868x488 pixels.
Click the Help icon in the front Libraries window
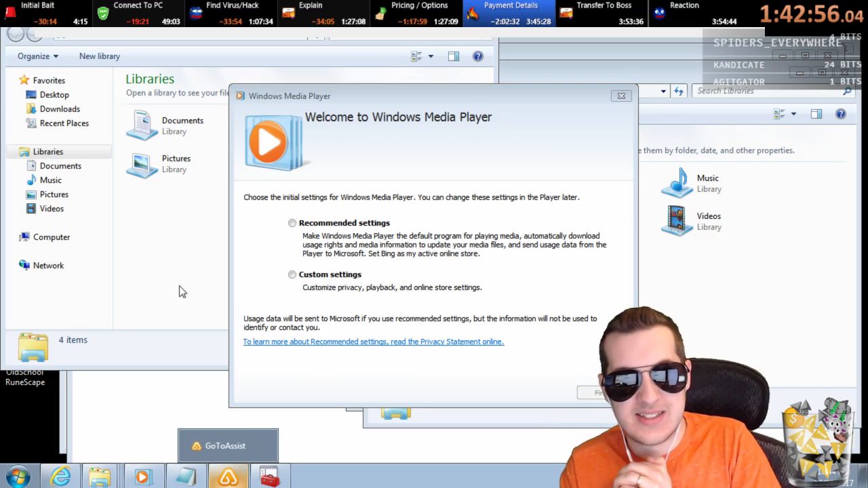click(x=478, y=56)
